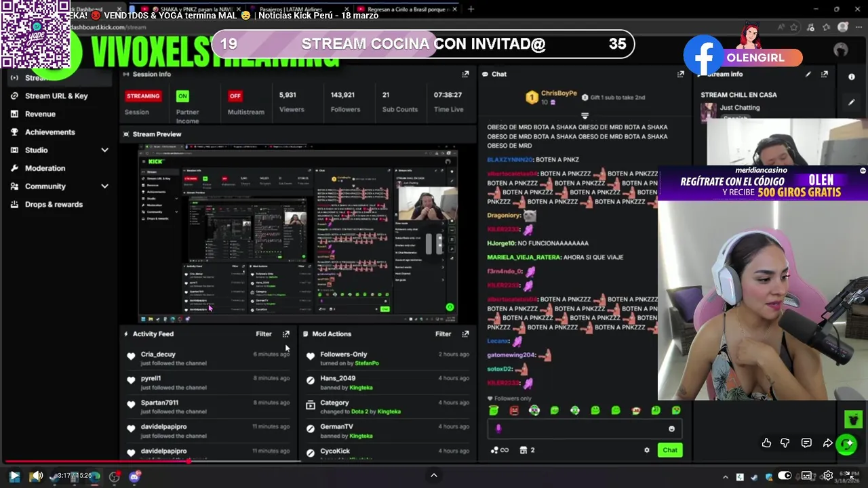Pop out the Activity Feed panel

pyautogui.click(x=285, y=333)
